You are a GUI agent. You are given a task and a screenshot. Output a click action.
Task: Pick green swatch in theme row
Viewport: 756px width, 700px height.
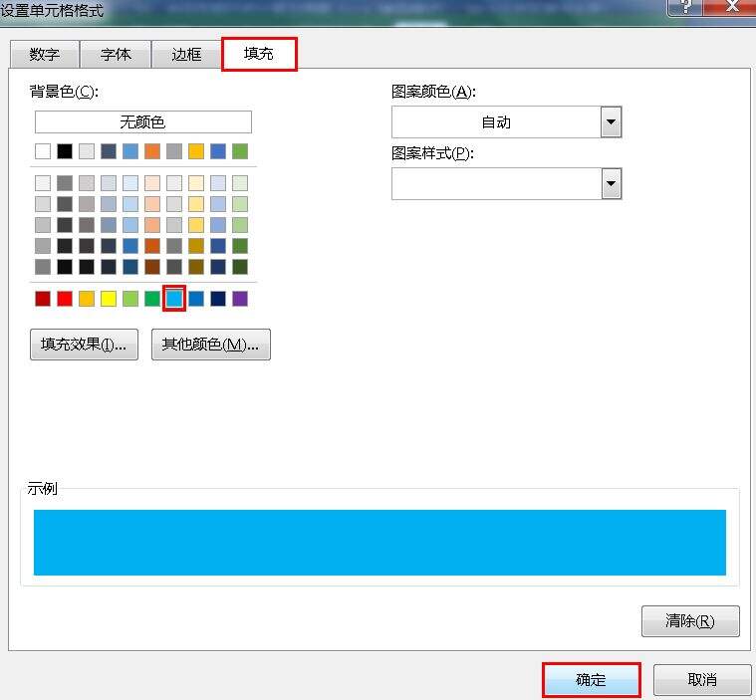click(x=240, y=151)
